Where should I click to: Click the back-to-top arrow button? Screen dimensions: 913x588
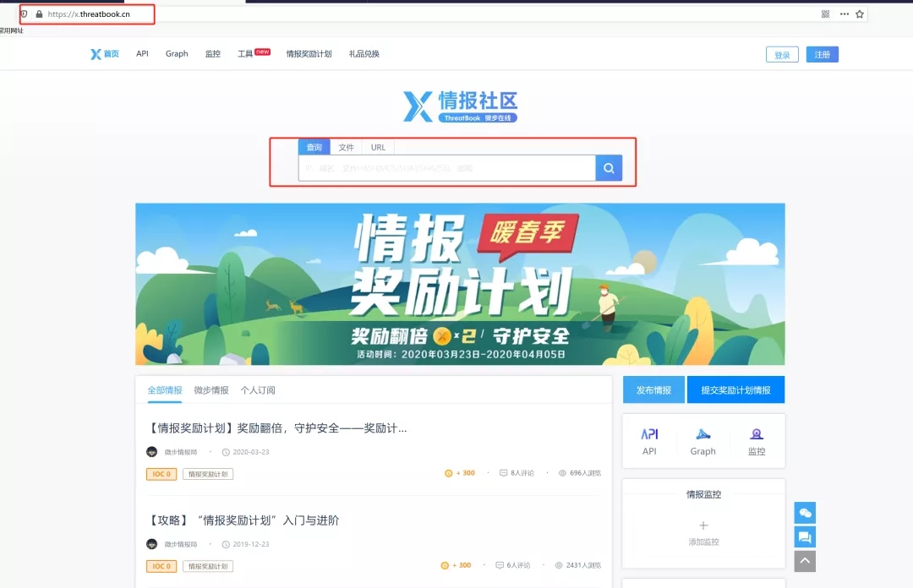click(805, 561)
